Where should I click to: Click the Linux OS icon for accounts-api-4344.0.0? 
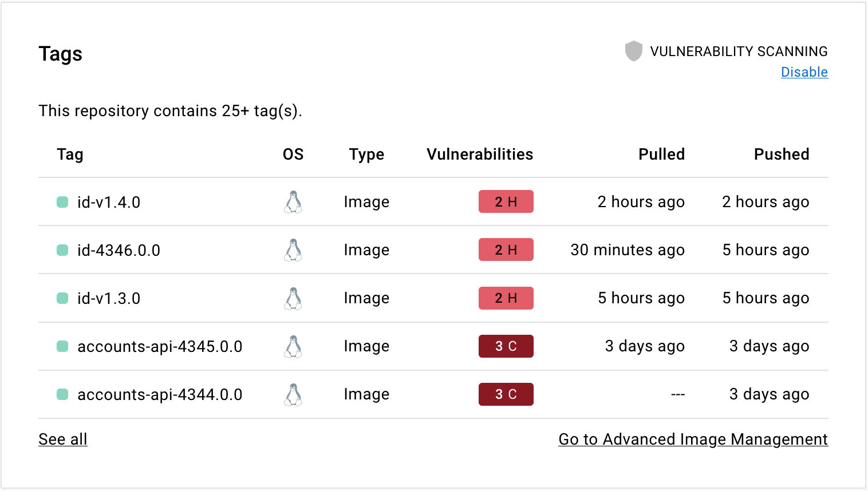click(x=293, y=394)
